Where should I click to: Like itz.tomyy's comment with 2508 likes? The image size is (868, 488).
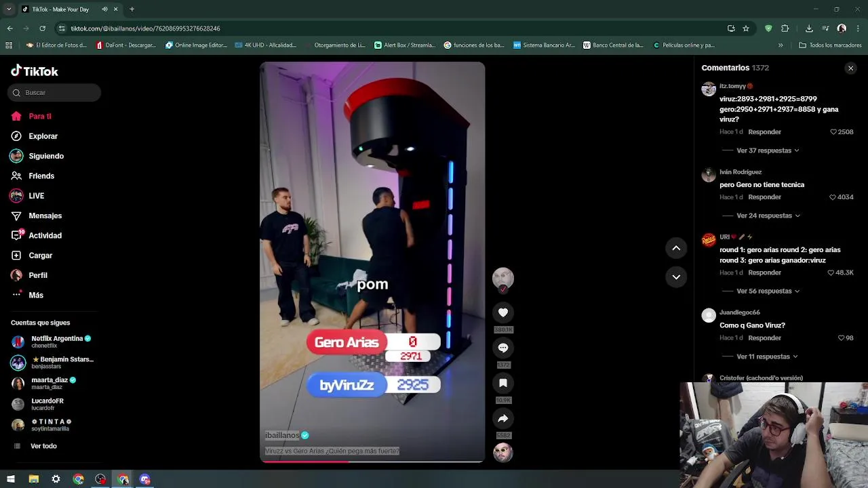pyautogui.click(x=833, y=131)
